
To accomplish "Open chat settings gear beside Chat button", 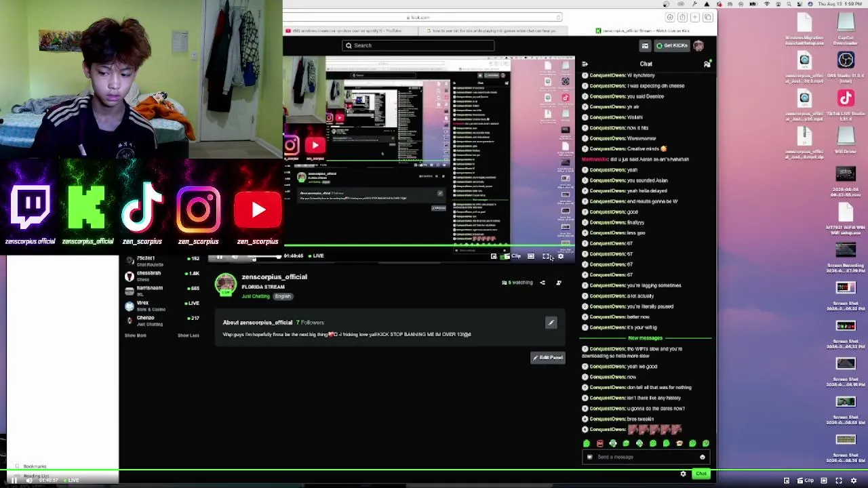I will click(x=683, y=474).
